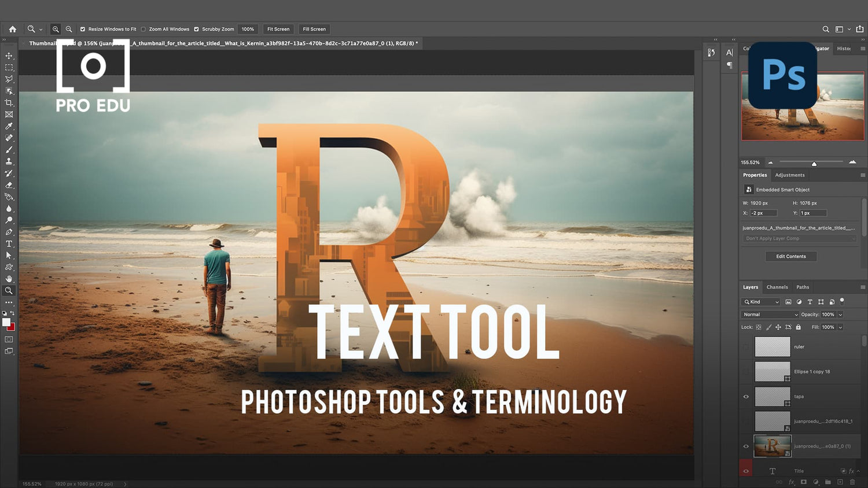Show the ruler layer
The width and height of the screenshot is (868, 488).
746,347
